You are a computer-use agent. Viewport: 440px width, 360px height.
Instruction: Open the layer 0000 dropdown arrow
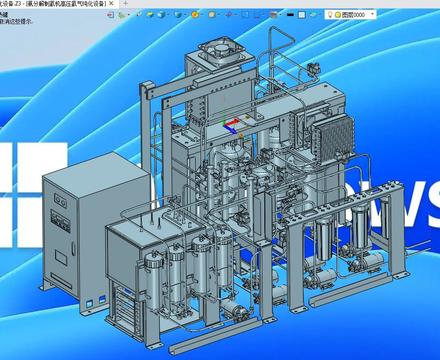pyautogui.click(x=372, y=14)
